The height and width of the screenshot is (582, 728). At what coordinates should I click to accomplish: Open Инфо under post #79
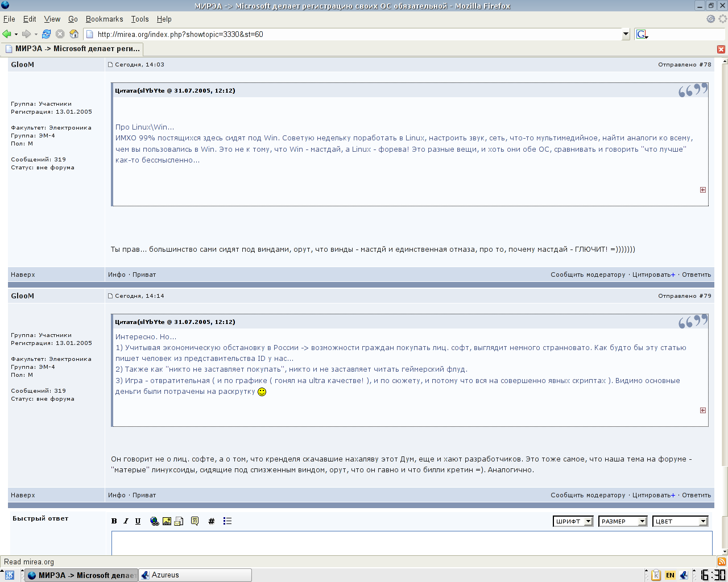(x=117, y=495)
